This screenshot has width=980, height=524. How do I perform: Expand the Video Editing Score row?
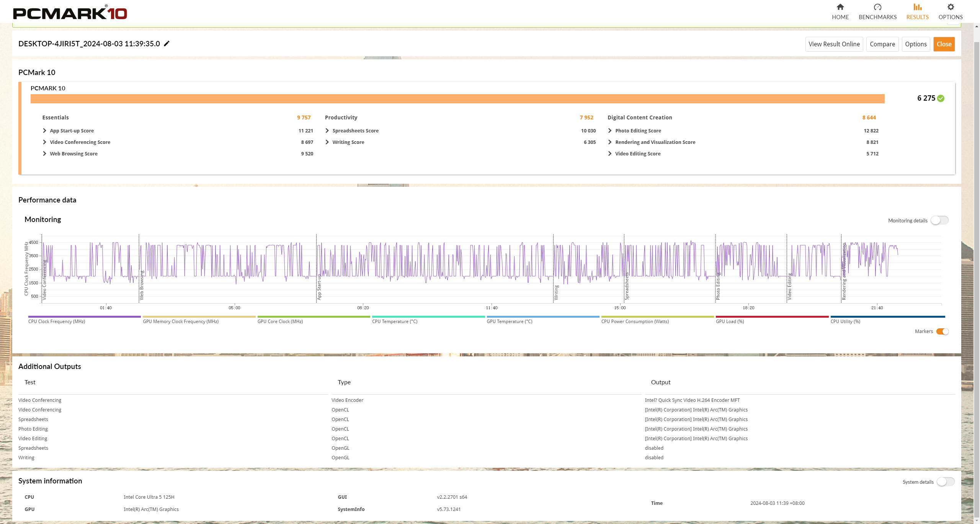coord(610,154)
